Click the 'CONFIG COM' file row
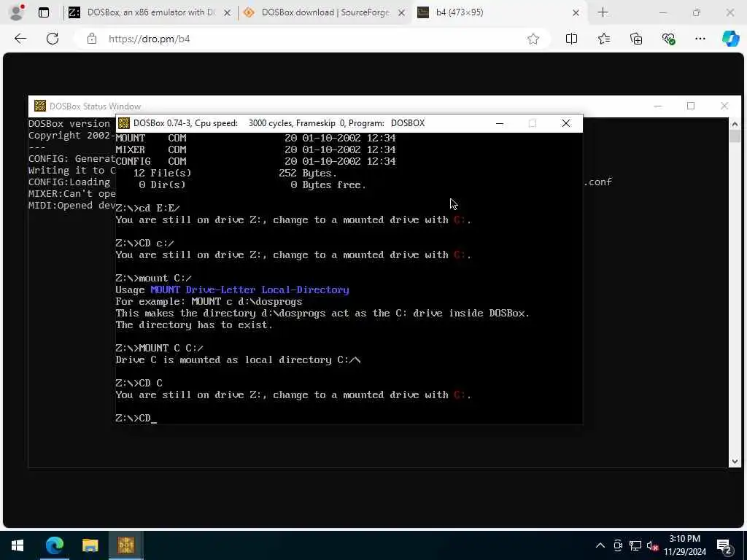Screen dimensions: 747x560 (x=255, y=161)
